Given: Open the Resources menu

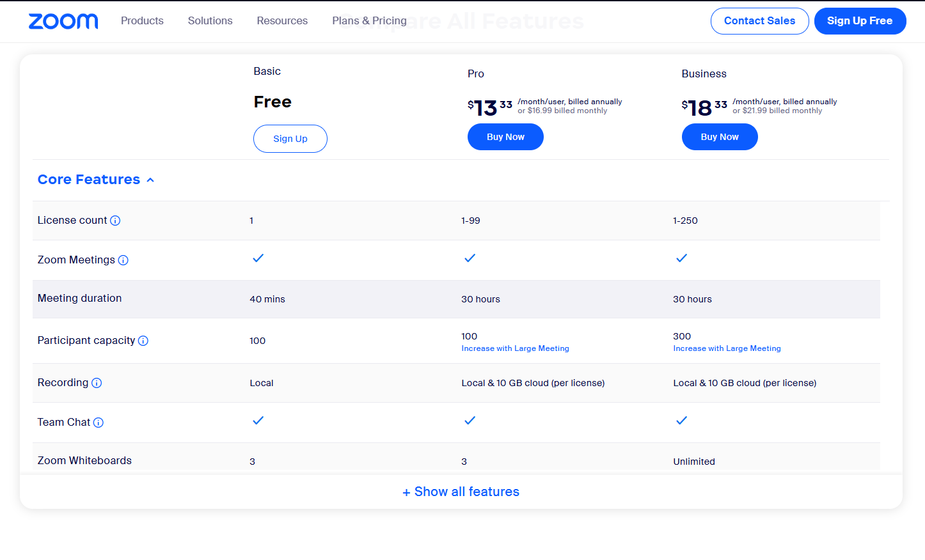Looking at the screenshot, I should (282, 21).
